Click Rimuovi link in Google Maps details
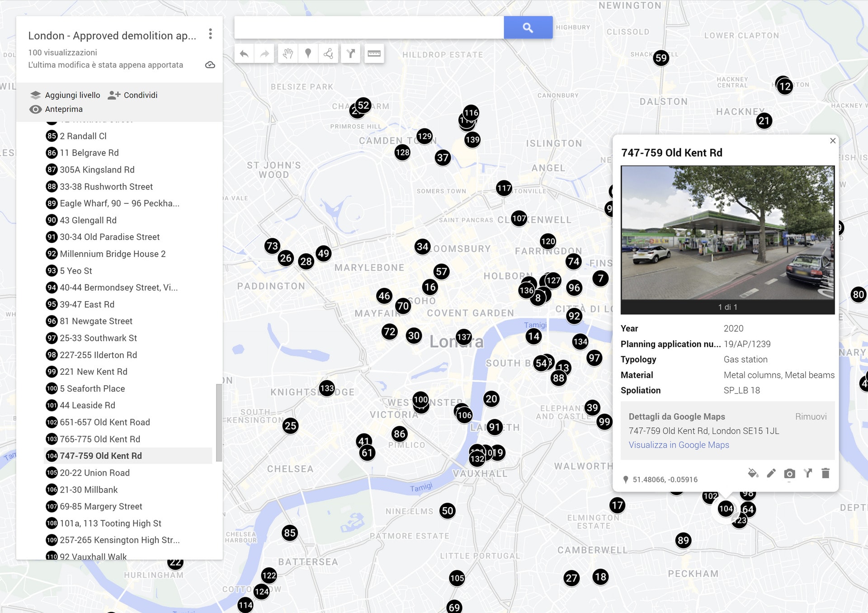Image resolution: width=868 pixels, height=613 pixels. [811, 416]
